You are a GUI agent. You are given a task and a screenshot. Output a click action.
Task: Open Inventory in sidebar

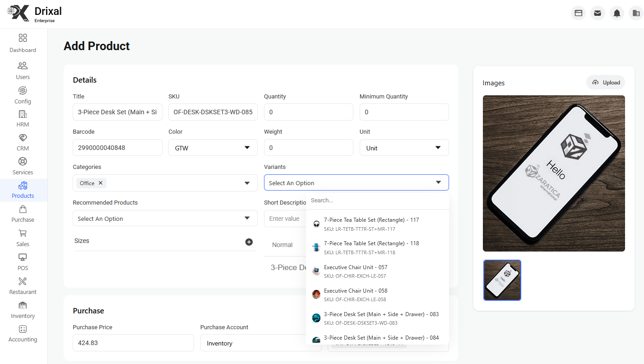pos(23,310)
